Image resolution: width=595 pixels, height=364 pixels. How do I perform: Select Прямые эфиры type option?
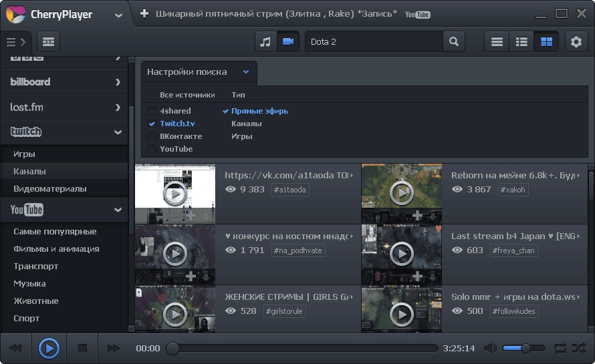pos(259,111)
